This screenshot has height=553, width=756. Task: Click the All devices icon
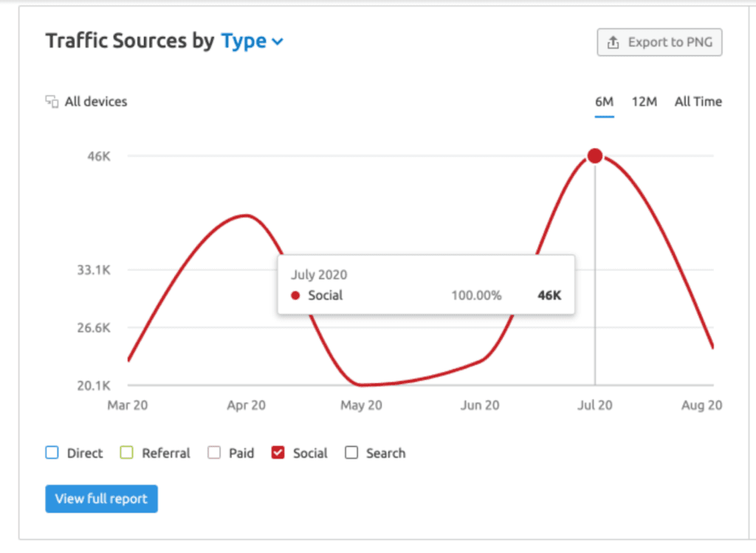point(52,101)
